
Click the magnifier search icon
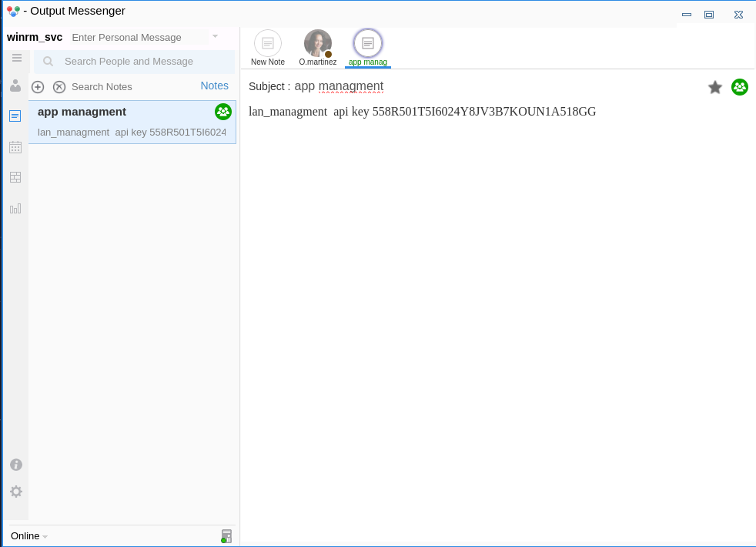49,62
